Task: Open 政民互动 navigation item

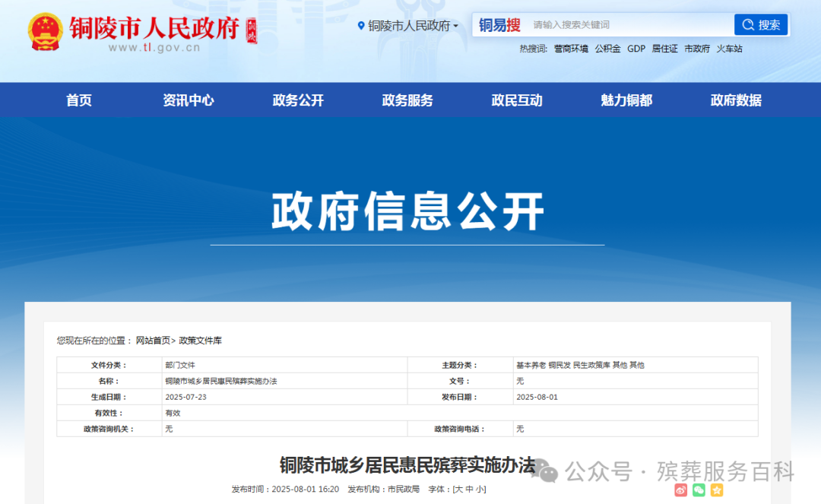Action: pyautogui.click(x=517, y=100)
